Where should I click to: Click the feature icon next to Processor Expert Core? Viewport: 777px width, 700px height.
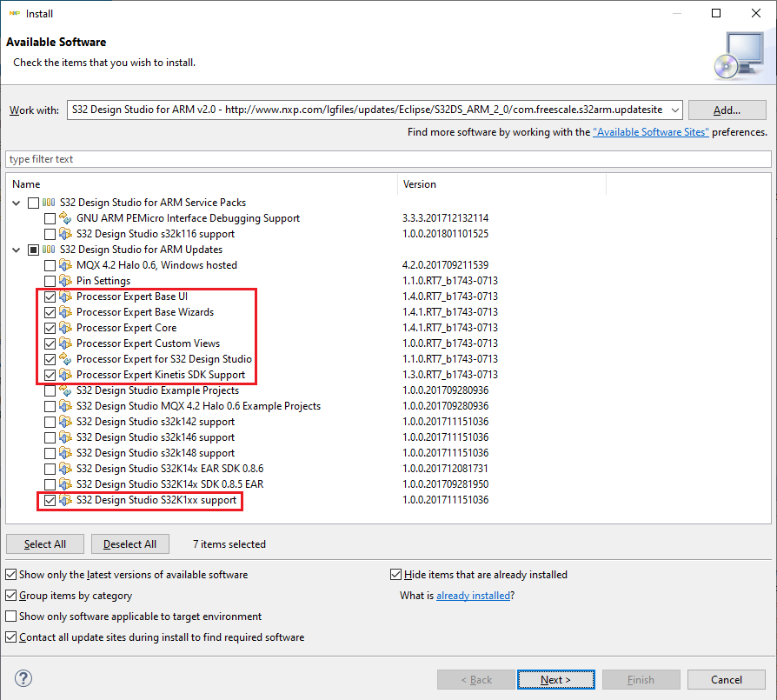coord(65,328)
